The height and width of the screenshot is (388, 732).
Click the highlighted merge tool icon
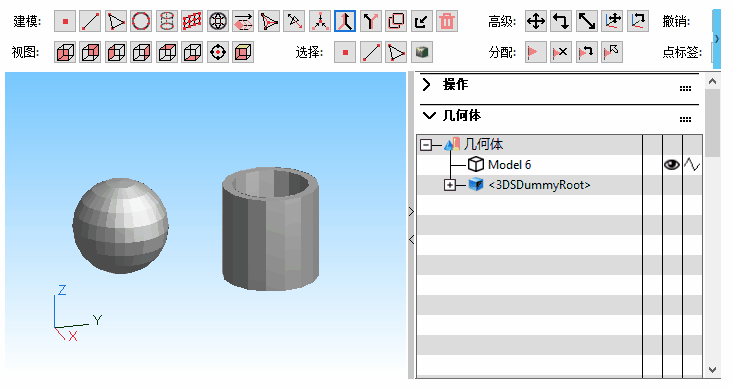[x=345, y=21]
